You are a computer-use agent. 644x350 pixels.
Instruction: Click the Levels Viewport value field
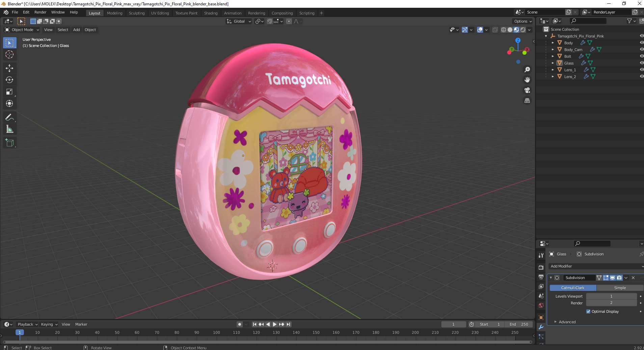coord(611,296)
